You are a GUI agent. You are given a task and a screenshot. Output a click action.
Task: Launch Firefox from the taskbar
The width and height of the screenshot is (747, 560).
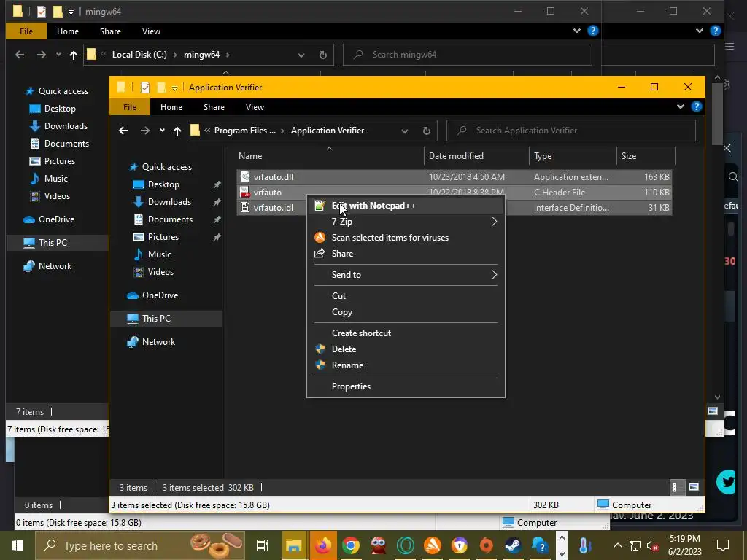323,545
